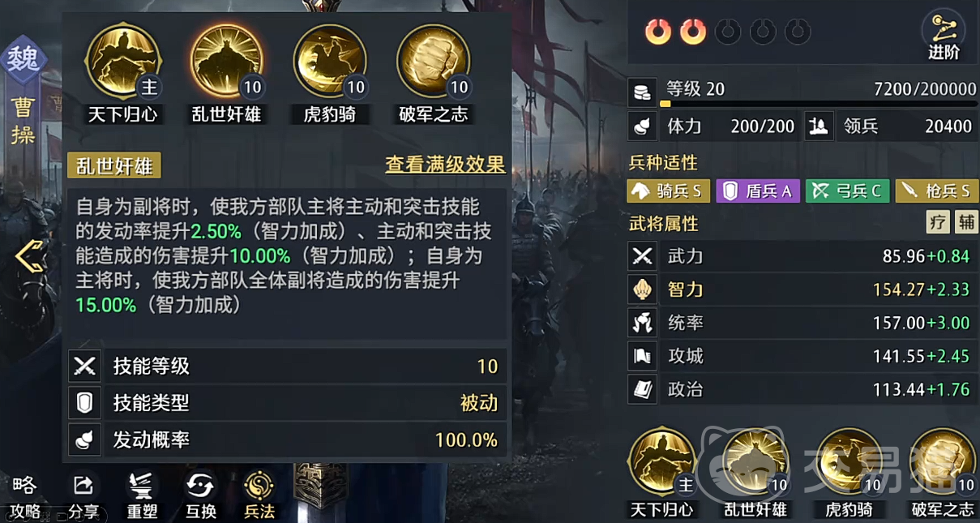Select the 破军之志 skill icon in top row

point(433,62)
